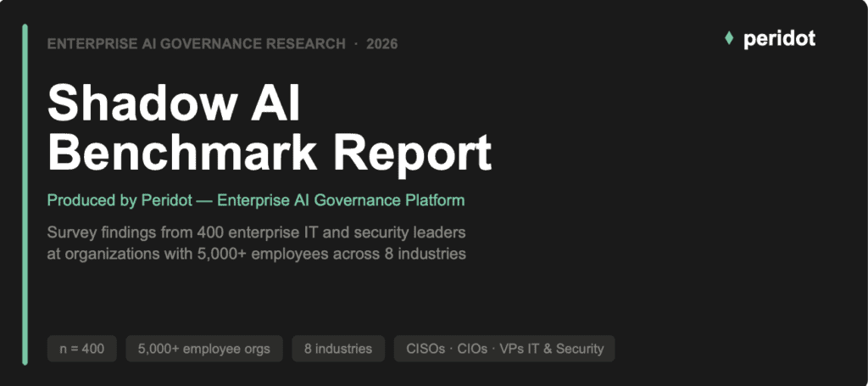
Task: Click the green Peridot diamond logo icon
Action: pyautogui.click(x=728, y=38)
